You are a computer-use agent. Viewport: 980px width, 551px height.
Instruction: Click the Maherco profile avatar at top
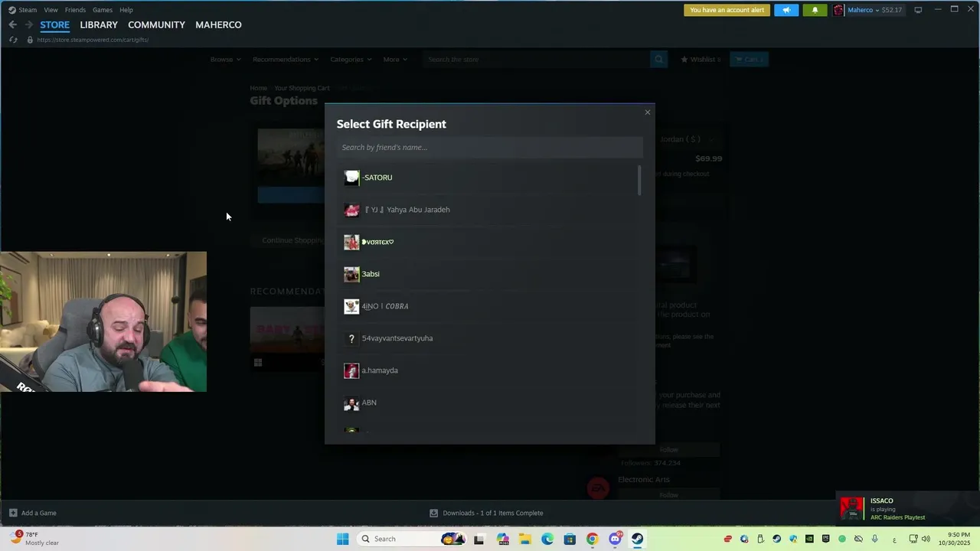(x=838, y=10)
